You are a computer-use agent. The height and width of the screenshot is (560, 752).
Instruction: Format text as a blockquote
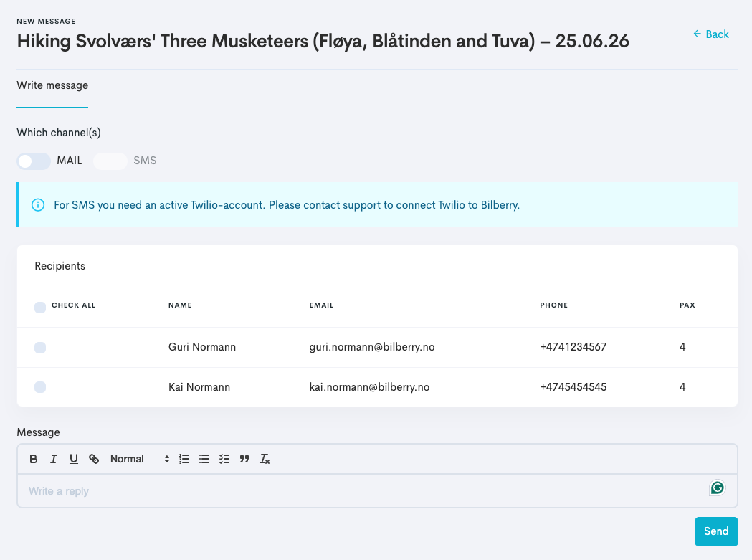pos(244,459)
